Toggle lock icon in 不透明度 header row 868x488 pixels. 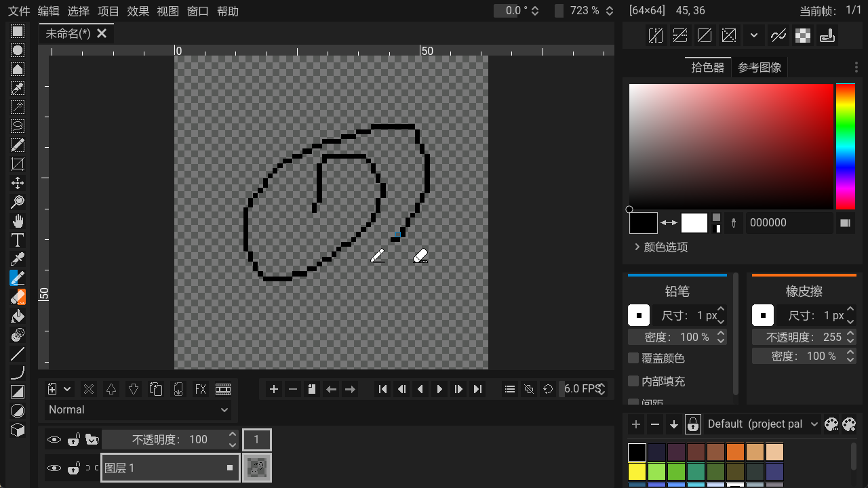click(x=74, y=440)
